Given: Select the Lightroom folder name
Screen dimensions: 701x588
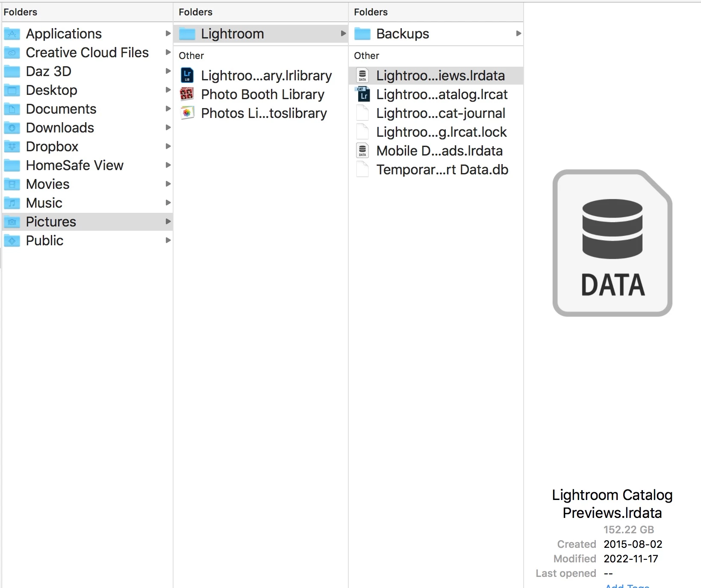Looking at the screenshot, I should click(233, 34).
